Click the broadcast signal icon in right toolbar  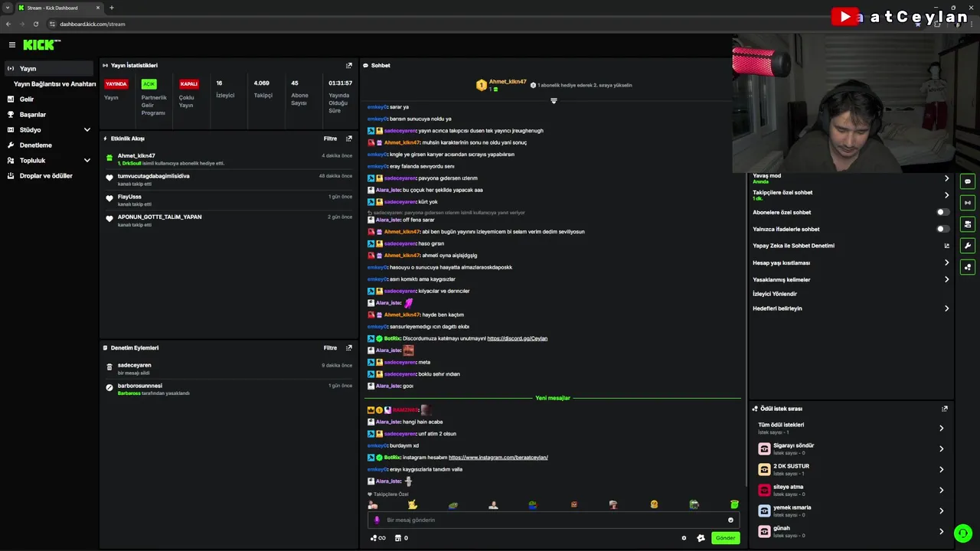tap(968, 203)
